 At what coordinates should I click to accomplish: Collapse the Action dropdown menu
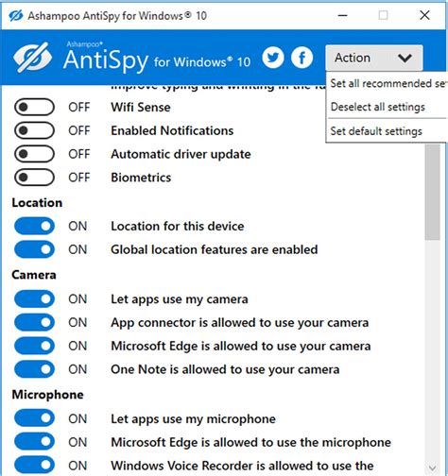(x=374, y=58)
